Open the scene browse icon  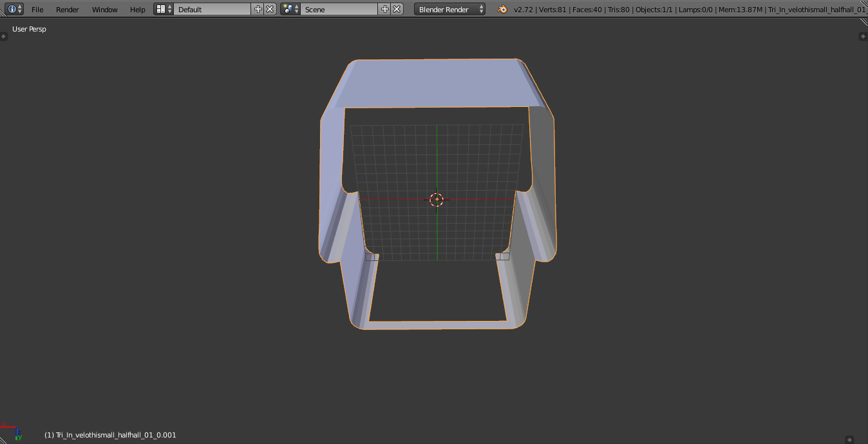pos(290,9)
